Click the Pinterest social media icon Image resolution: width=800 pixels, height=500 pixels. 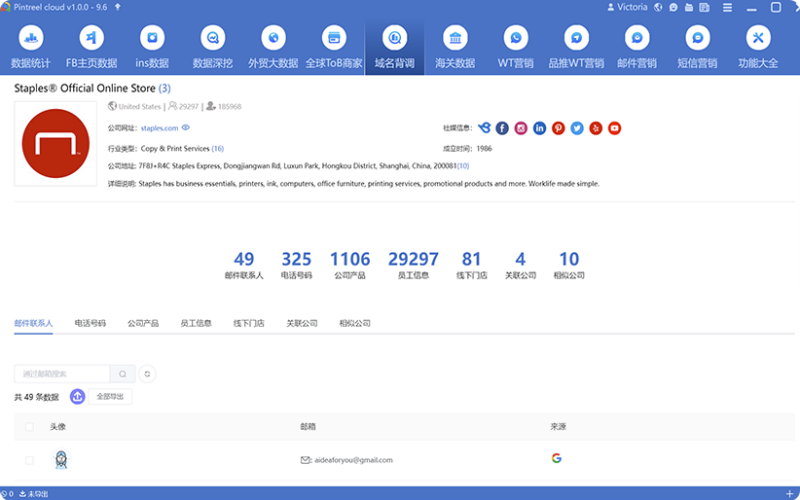tap(558, 128)
